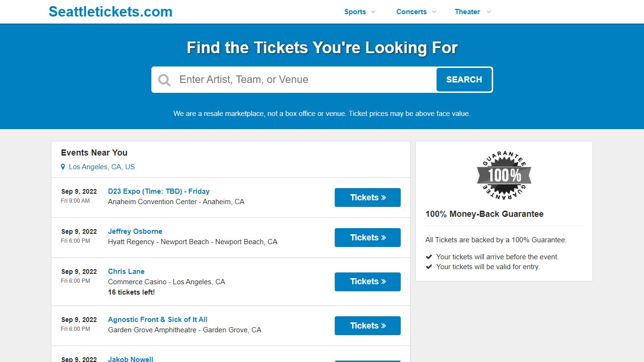Click the '16 tickets left!' notice

click(x=131, y=292)
